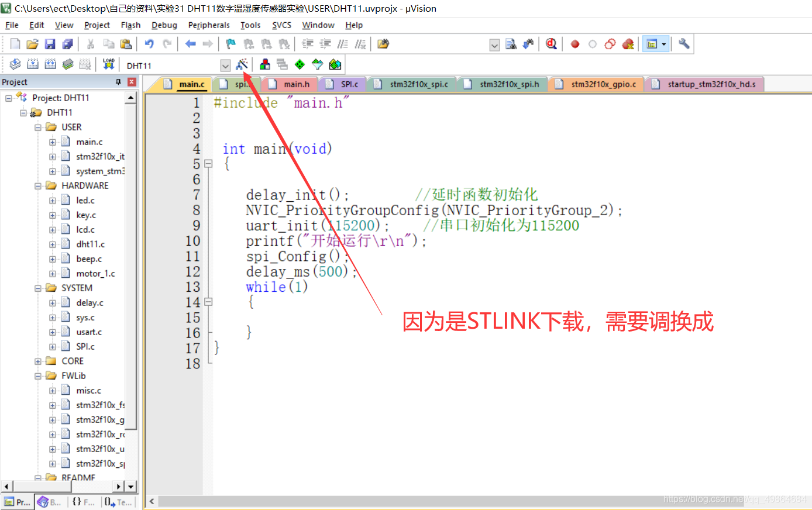
Task: Click the editor horizontal scrollbar left arrow
Action: click(152, 501)
